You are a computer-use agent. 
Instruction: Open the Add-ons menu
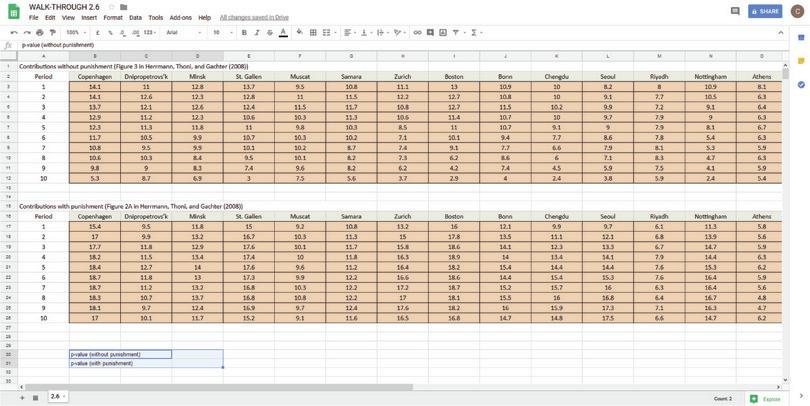click(x=180, y=18)
